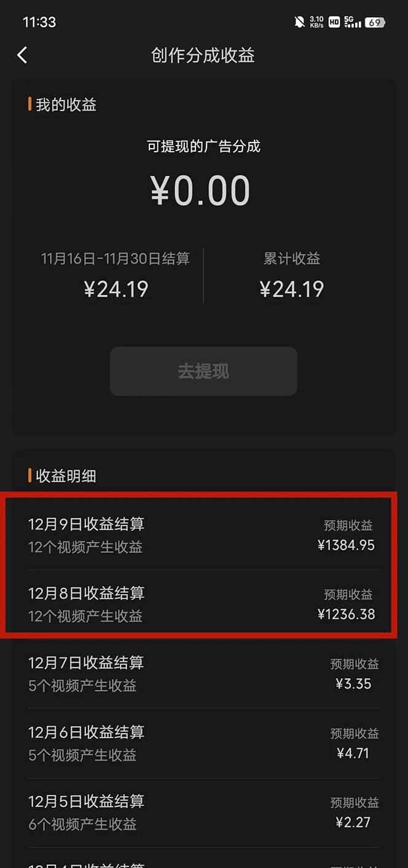Viewport: 408px width, 868px height.
Task: Tap the 5G signal strength icon
Action: pyautogui.click(x=353, y=22)
